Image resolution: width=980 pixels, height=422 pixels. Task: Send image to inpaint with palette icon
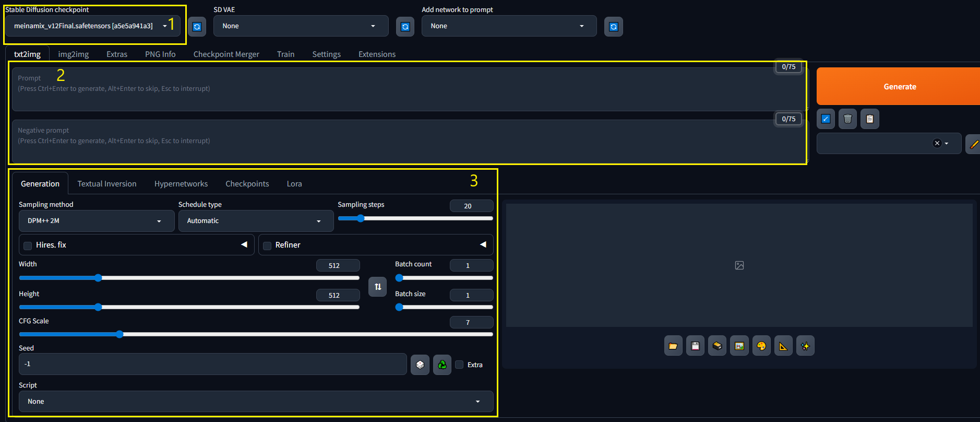tap(761, 346)
